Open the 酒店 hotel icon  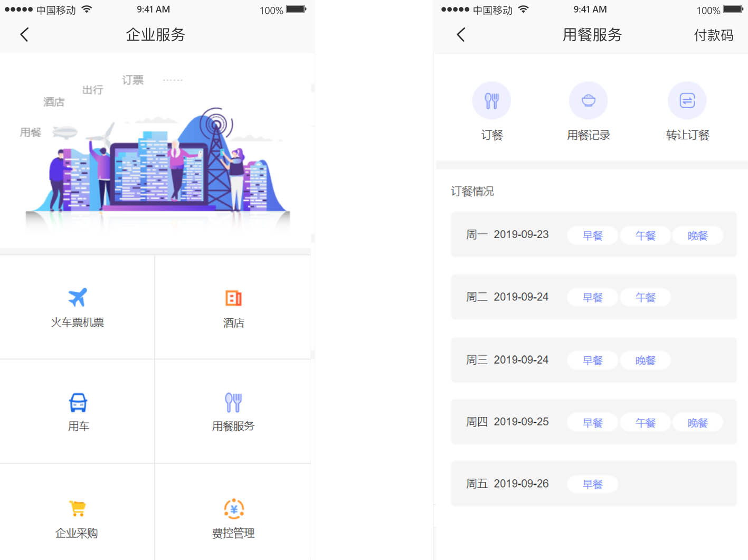[233, 298]
